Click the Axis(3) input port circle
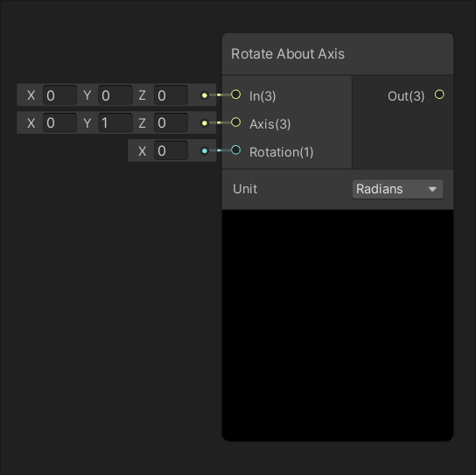Viewport: 476px width, 475px height. [235, 122]
